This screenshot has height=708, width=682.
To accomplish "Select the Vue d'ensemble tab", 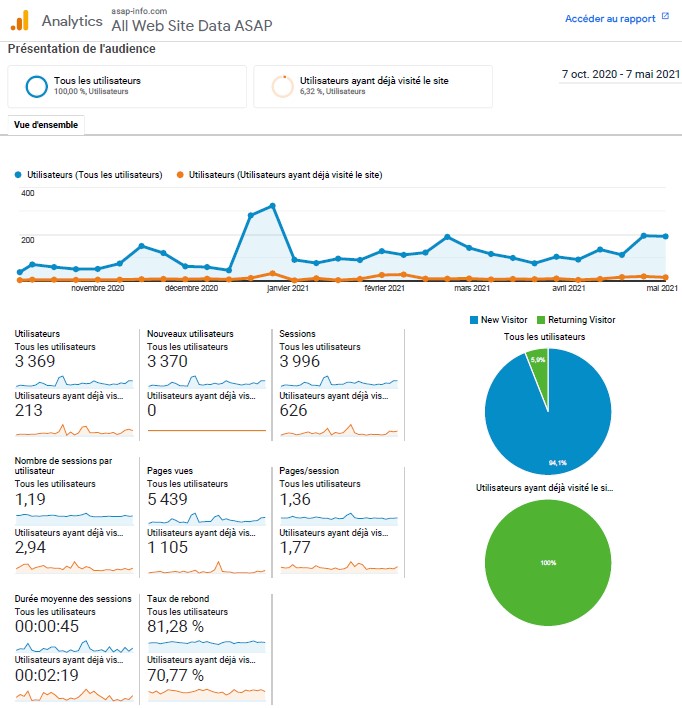I will pos(46,125).
